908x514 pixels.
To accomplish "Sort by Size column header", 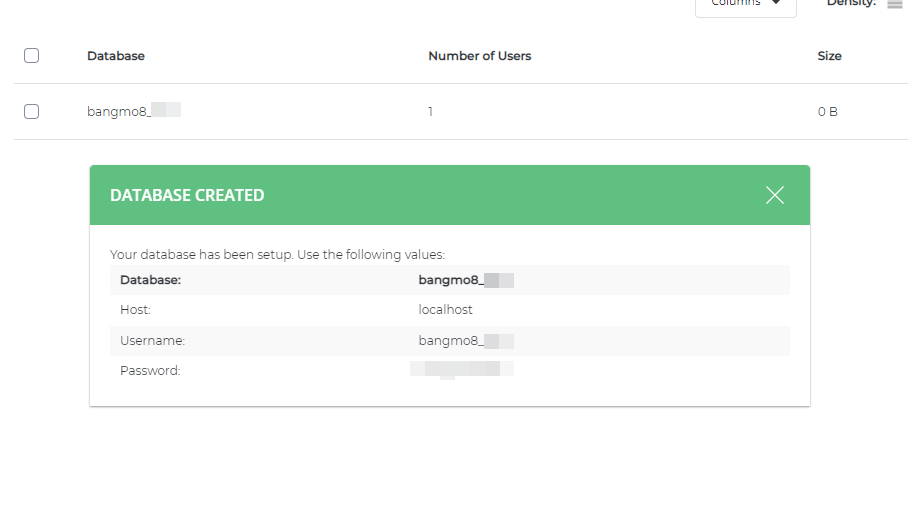I will pyautogui.click(x=829, y=56).
